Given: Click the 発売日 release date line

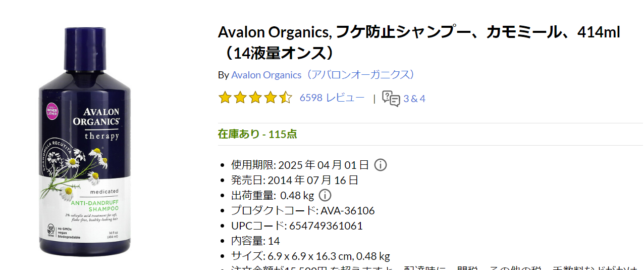Looking at the screenshot, I should 295,180.
